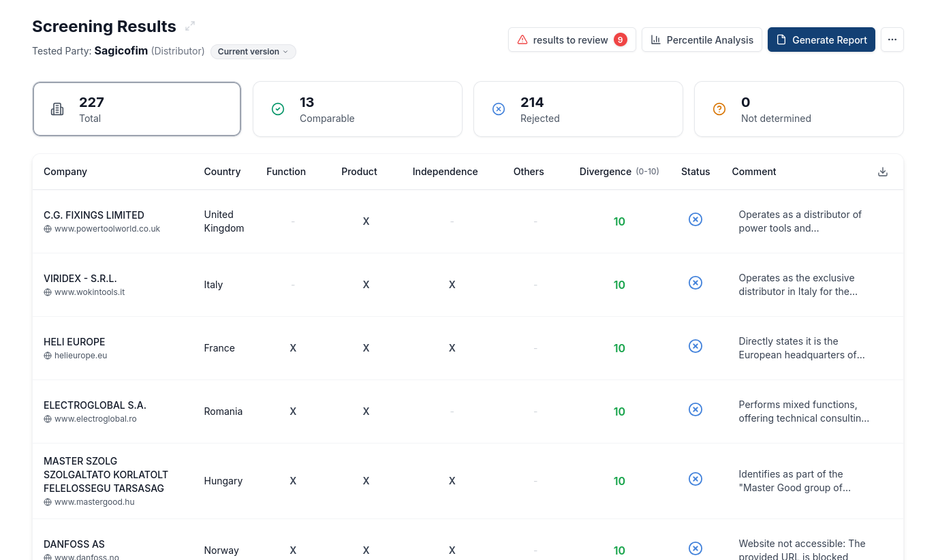938x560 pixels.
Task: Open the www.mastergood.hu website link
Action: click(94, 501)
